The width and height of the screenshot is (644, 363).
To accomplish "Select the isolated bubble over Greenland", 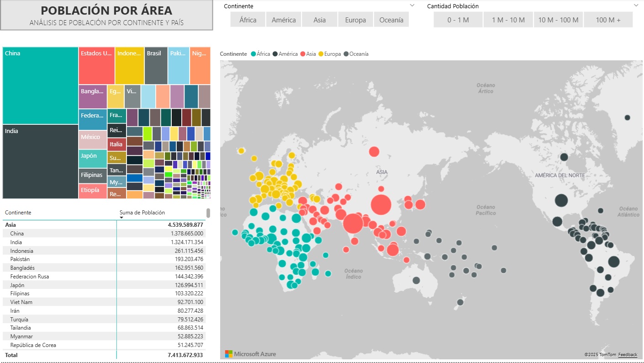I will pyautogui.click(x=627, y=117).
